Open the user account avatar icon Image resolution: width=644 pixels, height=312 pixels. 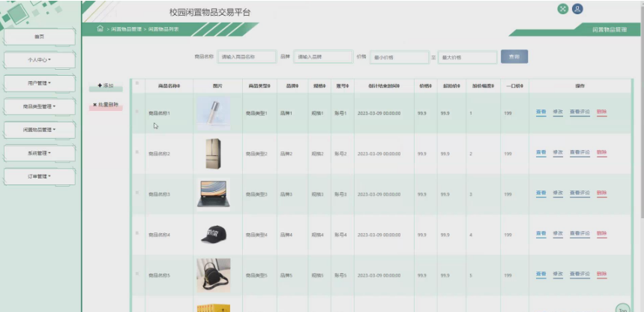tap(577, 9)
